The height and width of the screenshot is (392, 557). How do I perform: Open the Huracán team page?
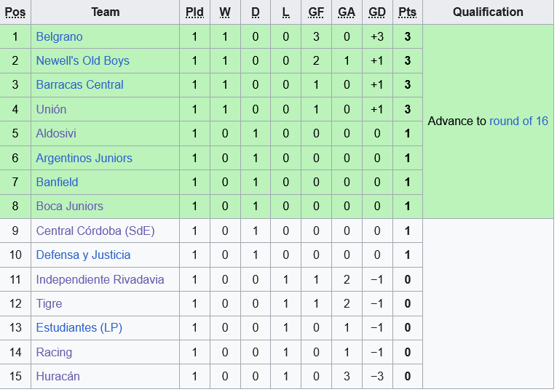coord(58,376)
